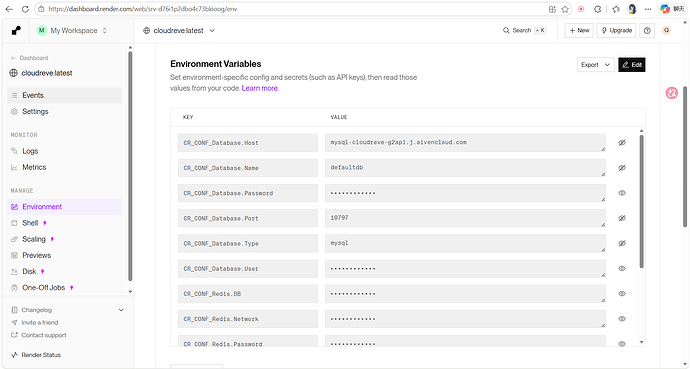Viewport: 690px width, 369px height.
Task: Reveal the CR_CONF_Redis.Password value
Action: 622,343
